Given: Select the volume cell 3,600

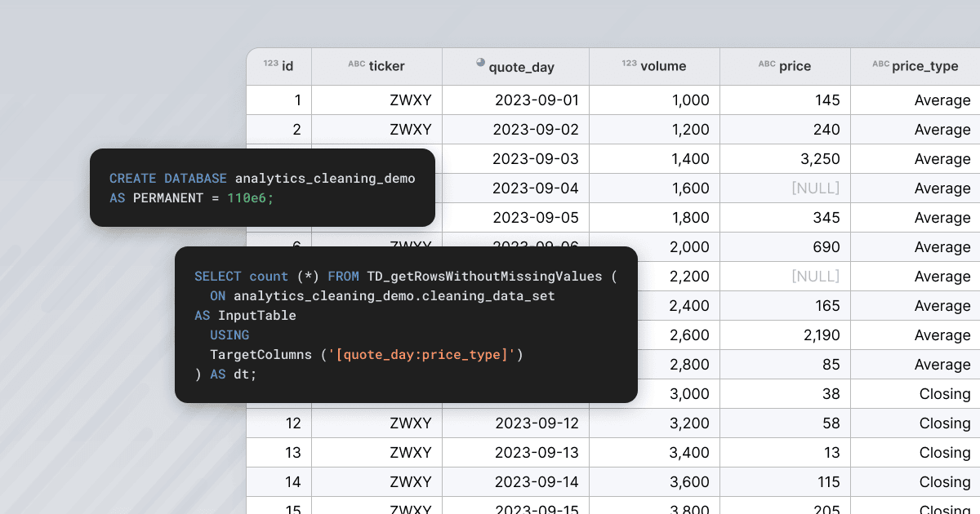Looking at the screenshot, I should point(688,482).
